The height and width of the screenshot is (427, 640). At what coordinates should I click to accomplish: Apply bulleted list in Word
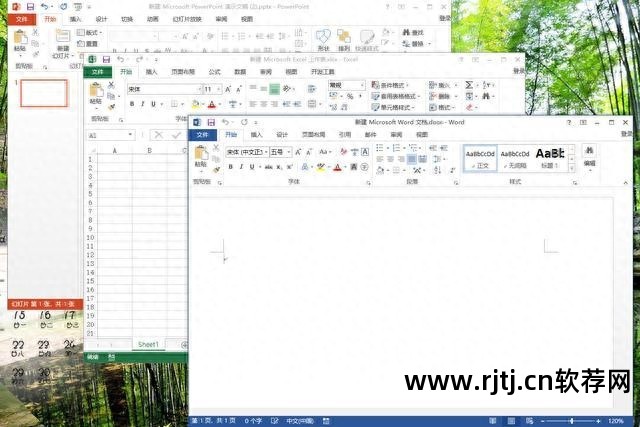point(380,148)
